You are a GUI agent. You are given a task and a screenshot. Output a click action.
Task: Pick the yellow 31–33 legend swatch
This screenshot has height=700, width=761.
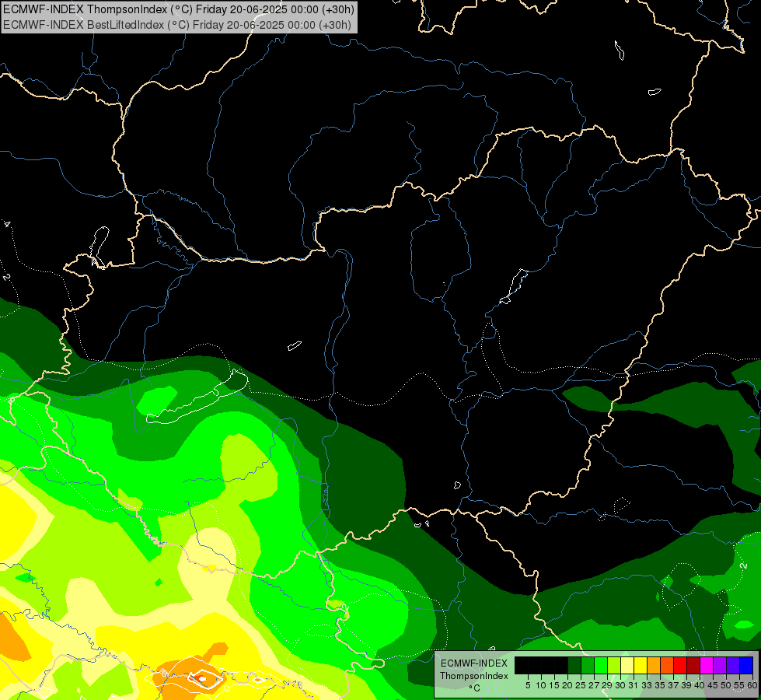point(641,665)
